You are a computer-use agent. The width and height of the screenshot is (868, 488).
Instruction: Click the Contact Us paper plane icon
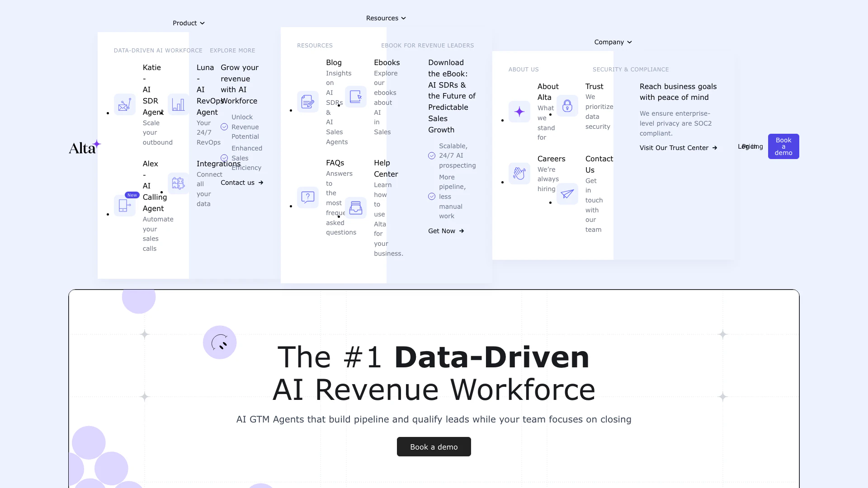pos(567,194)
